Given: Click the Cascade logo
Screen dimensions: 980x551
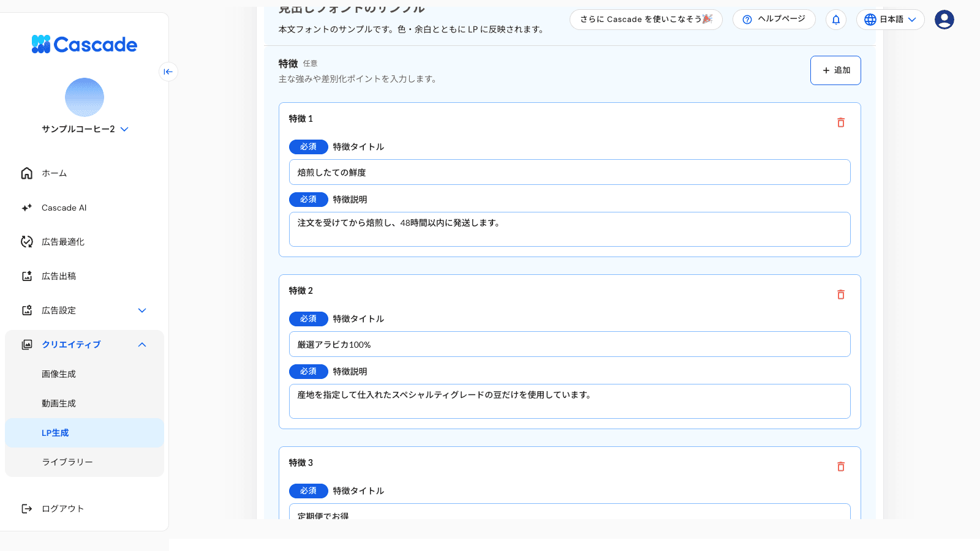Looking at the screenshot, I should [x=85, y=44].
